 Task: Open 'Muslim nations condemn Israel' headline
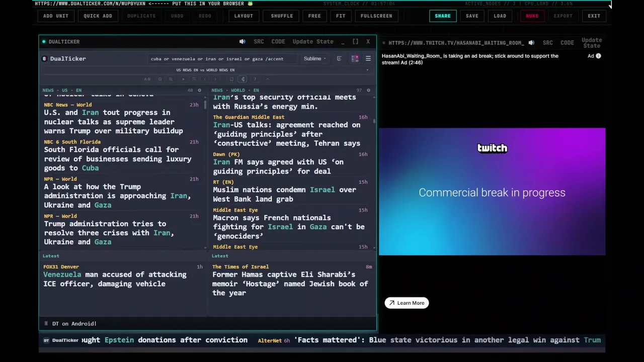(x=284, y=195)
